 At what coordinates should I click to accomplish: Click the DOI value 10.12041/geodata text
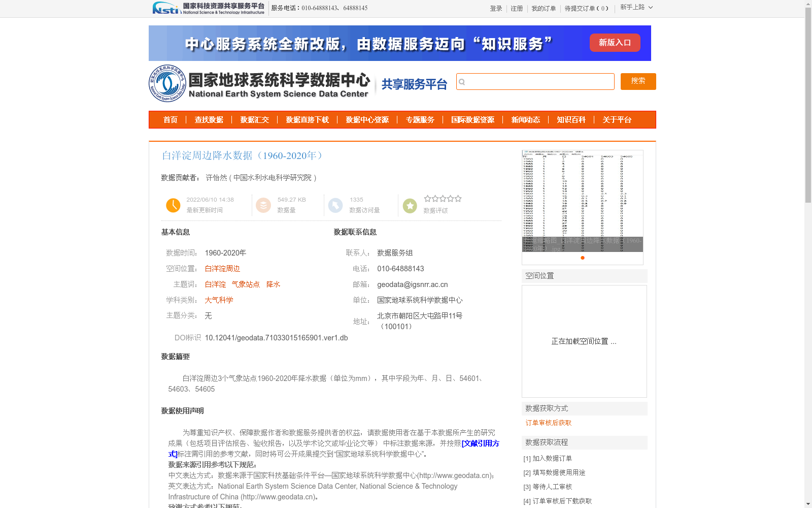click(276, 338)
